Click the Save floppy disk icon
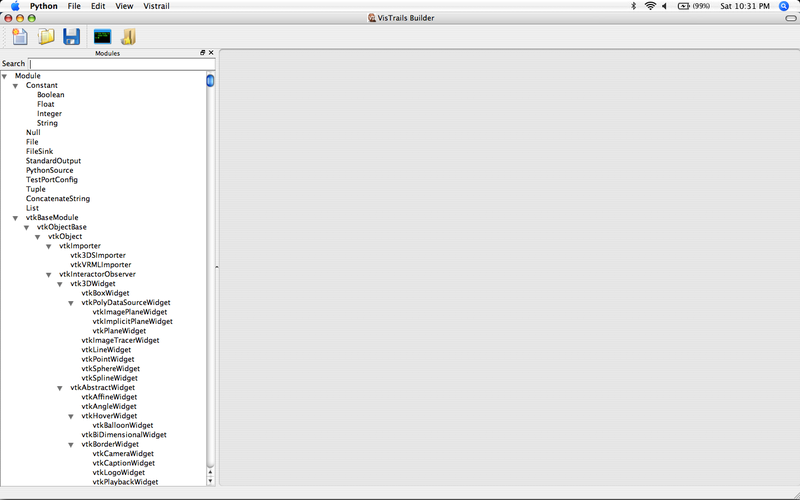 pos(71,37)
